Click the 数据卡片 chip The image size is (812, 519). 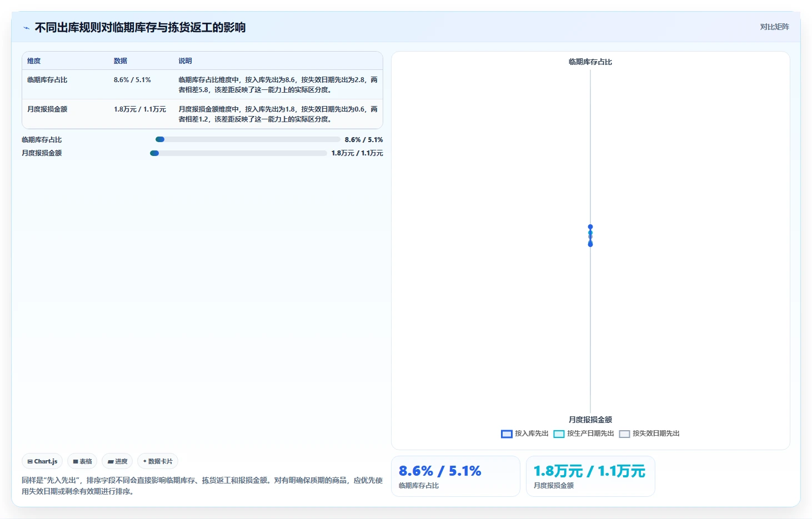(158, 461)
